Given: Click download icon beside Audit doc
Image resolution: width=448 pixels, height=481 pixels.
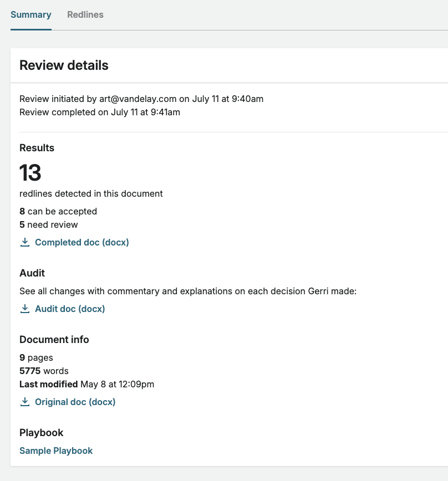Looking at the screenshot, I should coord(25,309).
